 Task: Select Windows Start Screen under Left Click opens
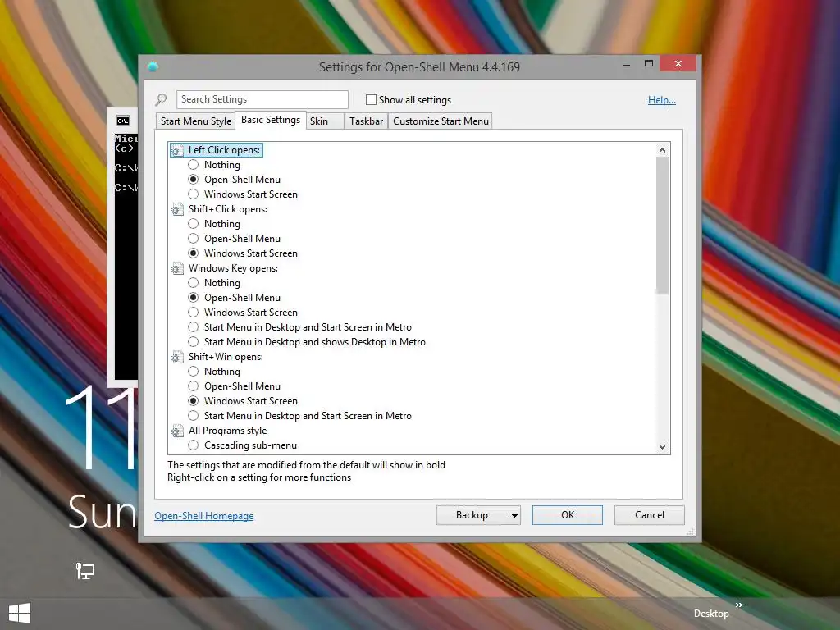(x=194, y=194)
